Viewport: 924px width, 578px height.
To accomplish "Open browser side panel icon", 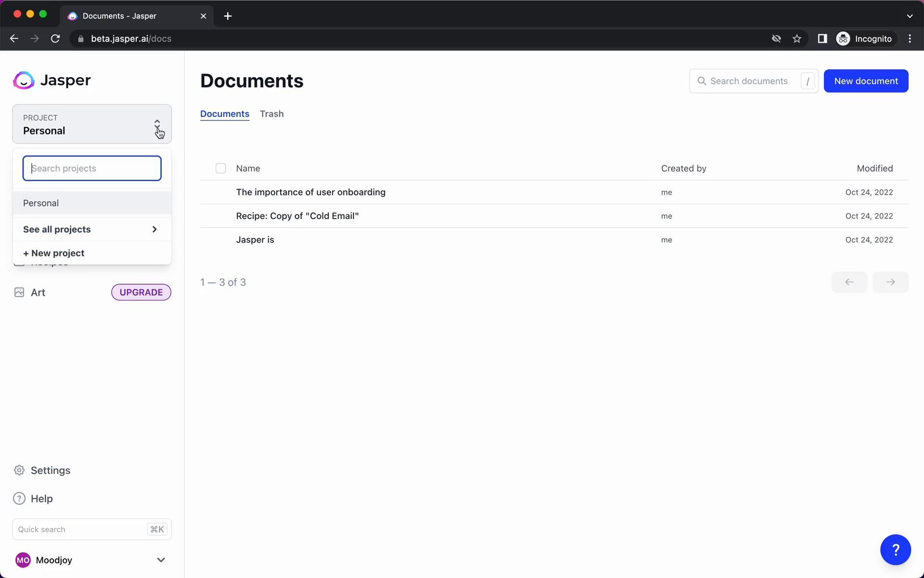I will click(822, 39).
